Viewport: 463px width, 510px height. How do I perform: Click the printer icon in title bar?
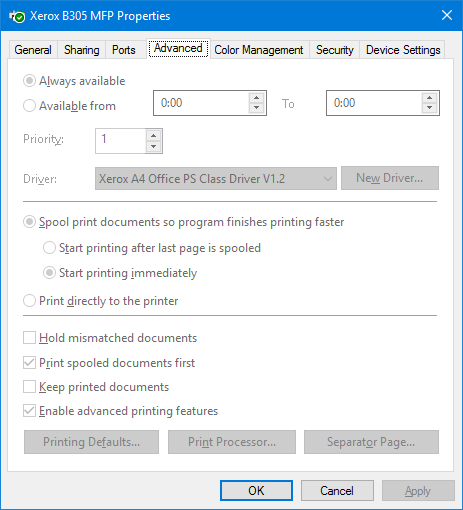(x=17, y=16)
